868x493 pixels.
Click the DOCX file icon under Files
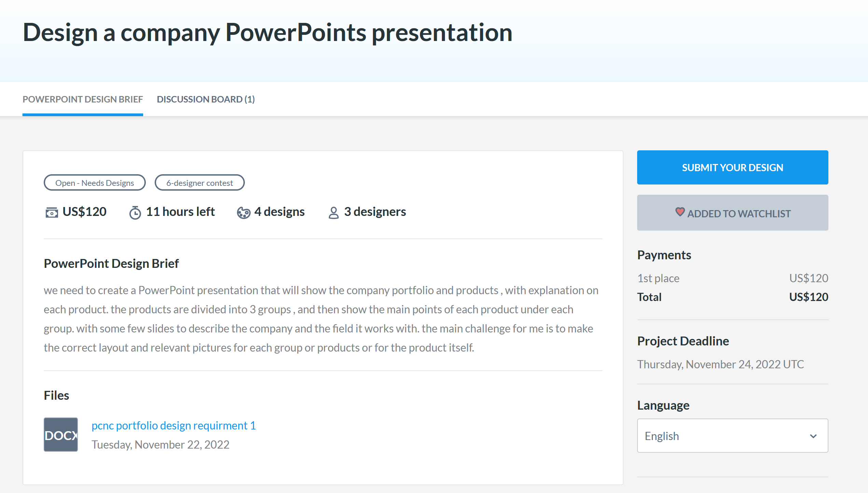(x=60, y=435)
